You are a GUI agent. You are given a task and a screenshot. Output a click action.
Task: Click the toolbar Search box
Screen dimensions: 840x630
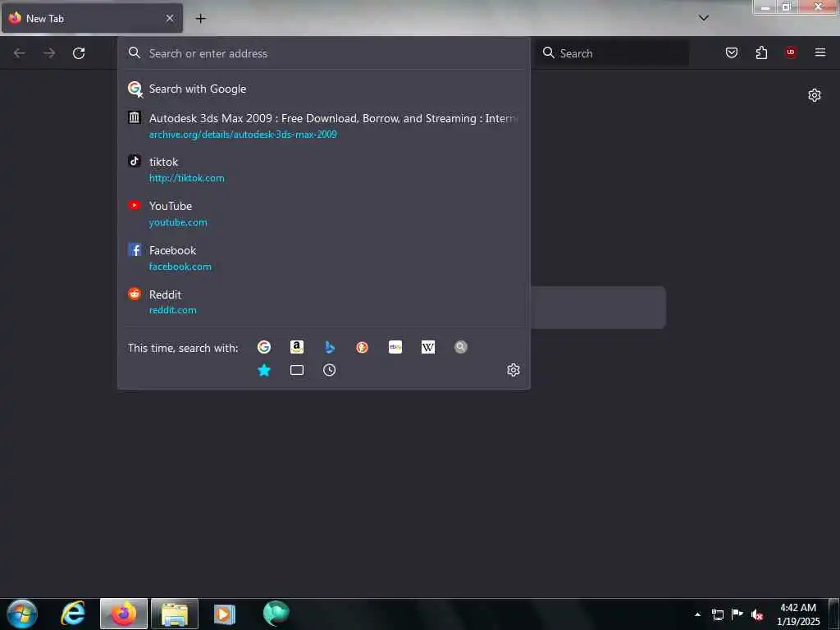tap(612, 53)
